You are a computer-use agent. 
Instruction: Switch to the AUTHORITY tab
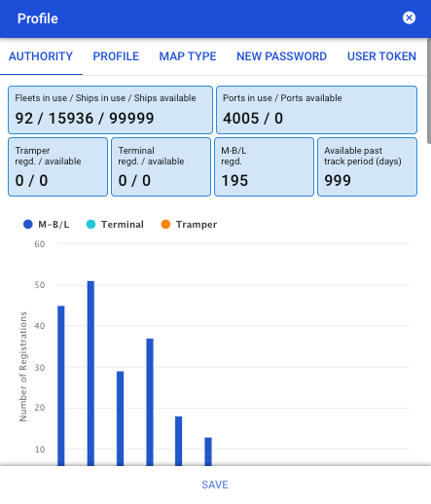[41, 56]
